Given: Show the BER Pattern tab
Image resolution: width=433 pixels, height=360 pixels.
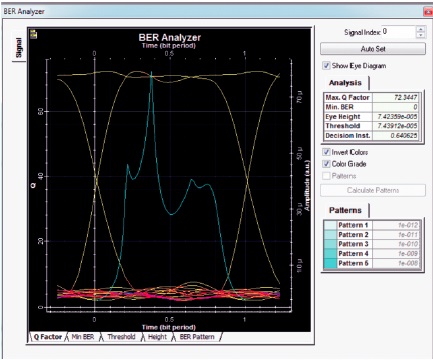Looking at the screenshot, I should coord(197,337).
